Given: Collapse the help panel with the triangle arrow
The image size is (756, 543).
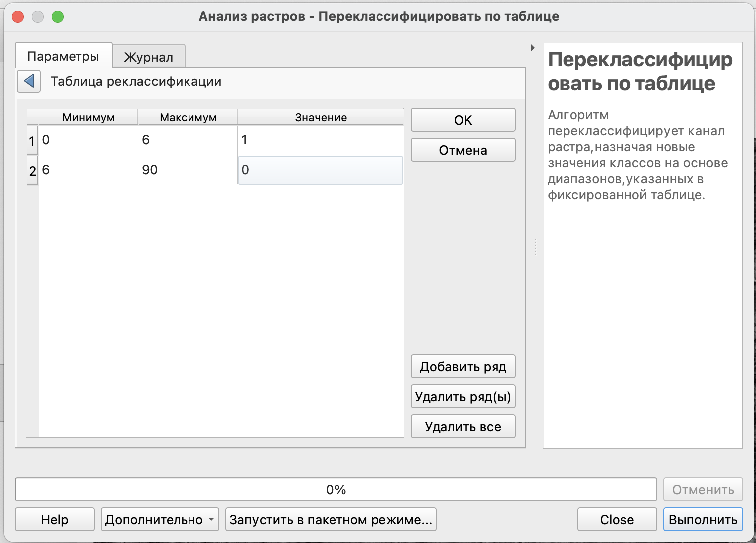Looking at the screenshot, I should click(x=532, y=48).
